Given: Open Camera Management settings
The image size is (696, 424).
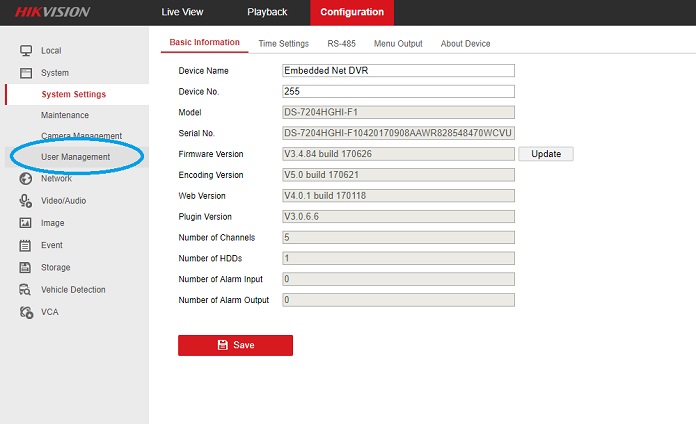Looking at the screenshot, I should (81, 136).
